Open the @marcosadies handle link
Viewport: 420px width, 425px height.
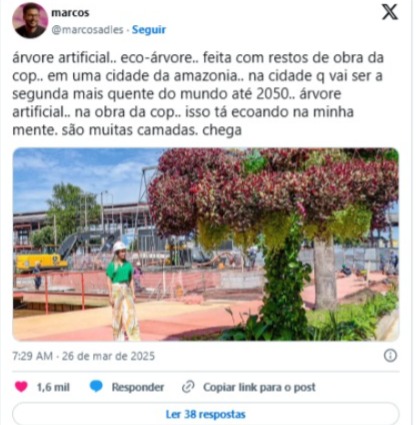click(88, 30)
